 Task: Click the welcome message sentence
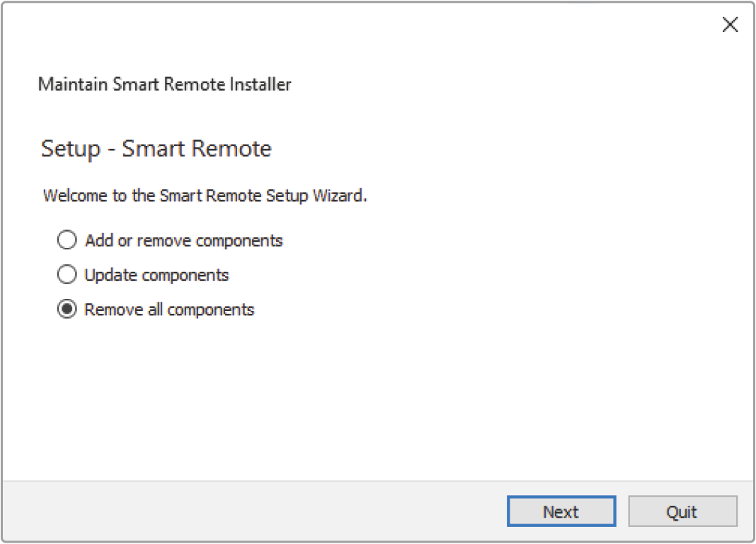(205, 195)
